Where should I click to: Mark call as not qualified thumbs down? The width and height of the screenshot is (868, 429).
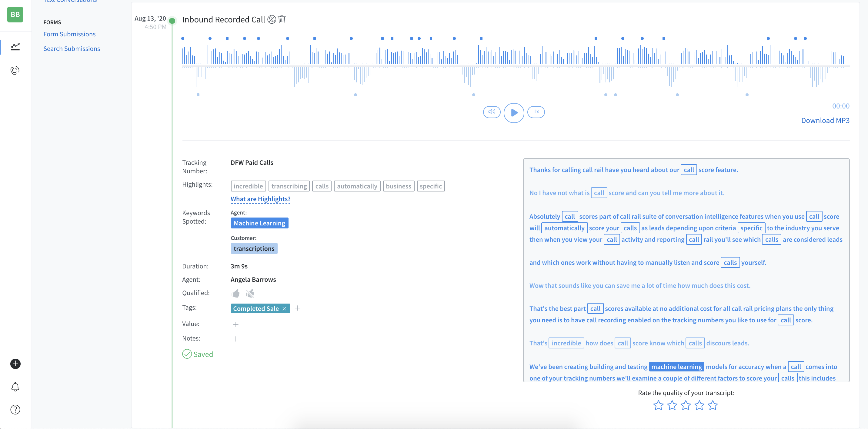point(250,293)
